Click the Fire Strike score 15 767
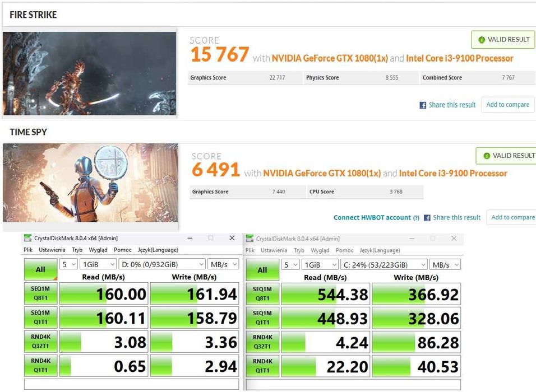The height and width of the screenshot is (392, 536). (x=220, y=55)
